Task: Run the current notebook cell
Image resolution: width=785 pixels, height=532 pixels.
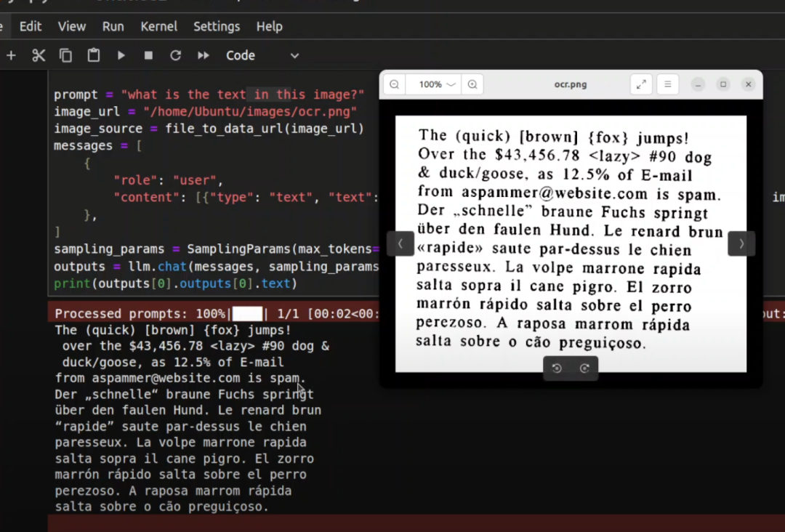Action: pyautogui.click(x=121, y=55)
